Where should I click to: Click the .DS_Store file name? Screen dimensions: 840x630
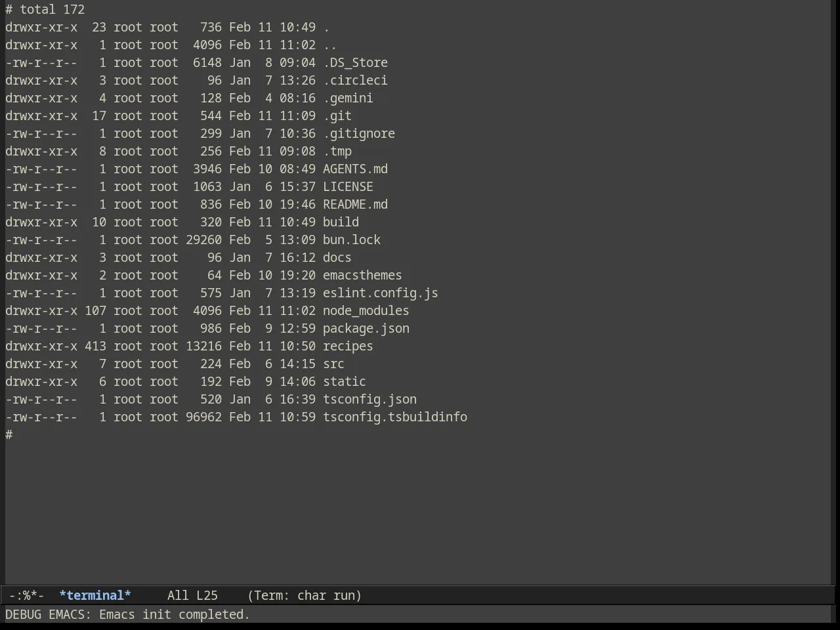(x=355, y=62)
